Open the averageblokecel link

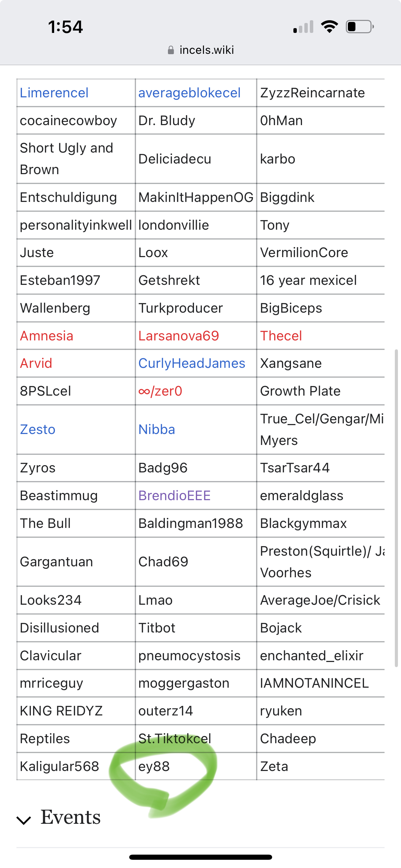click(x=189, y=93)
